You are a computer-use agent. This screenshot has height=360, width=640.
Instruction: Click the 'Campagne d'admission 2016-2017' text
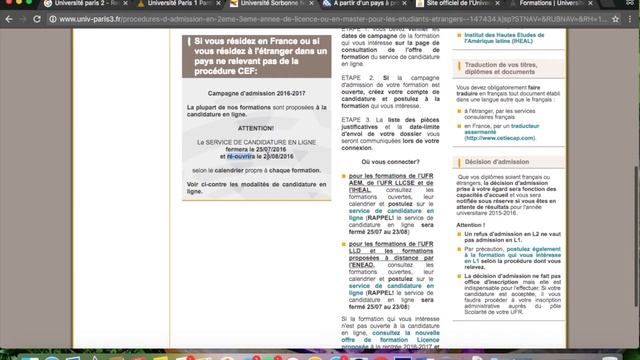[x=256, y=93]
